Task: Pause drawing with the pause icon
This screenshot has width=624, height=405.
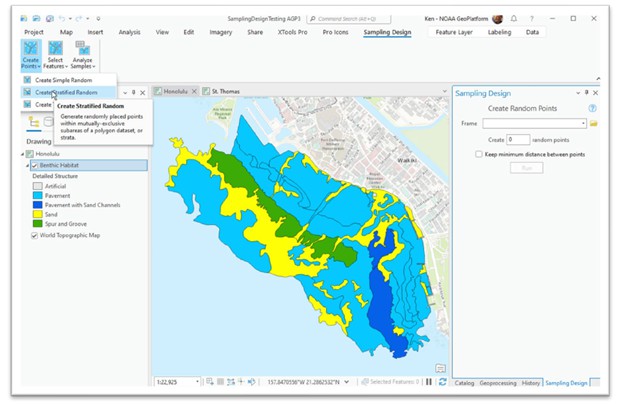Action: tap(429, 382)
